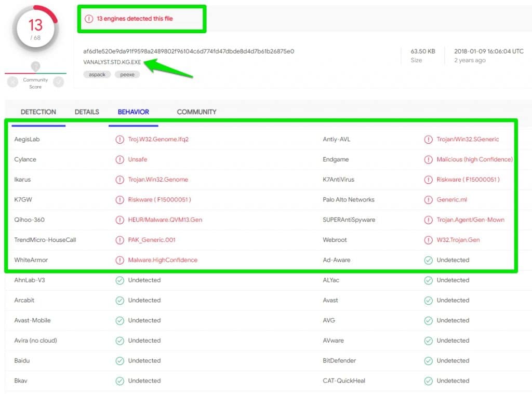The height and width of the screenshot is (394, 532).
Task: Click the warning icon next to Palo Alto Networks
Action: pos(429,199)
